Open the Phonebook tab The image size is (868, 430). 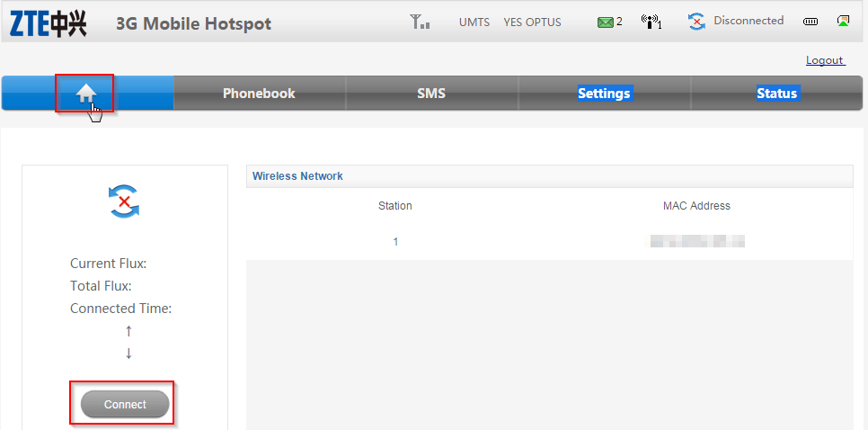coord(259,94)
